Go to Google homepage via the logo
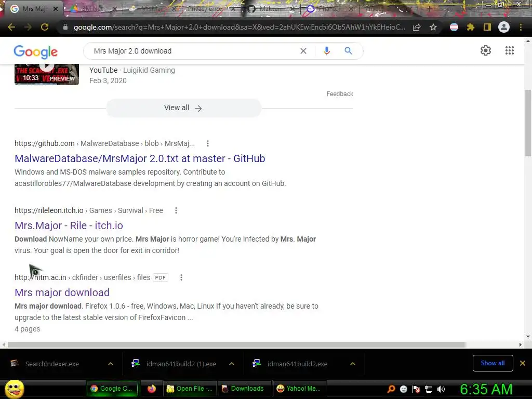Viewport: 532px width, 399px height. click(x=36, y=51)
